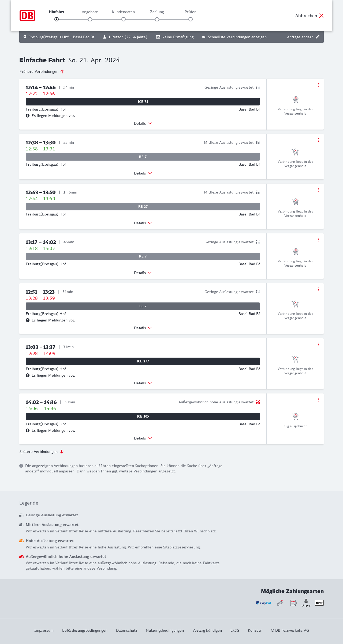Viewport: 343px width, 644px height.
Task: Click the ICE 105 train bar
Action: pos(143,416)
